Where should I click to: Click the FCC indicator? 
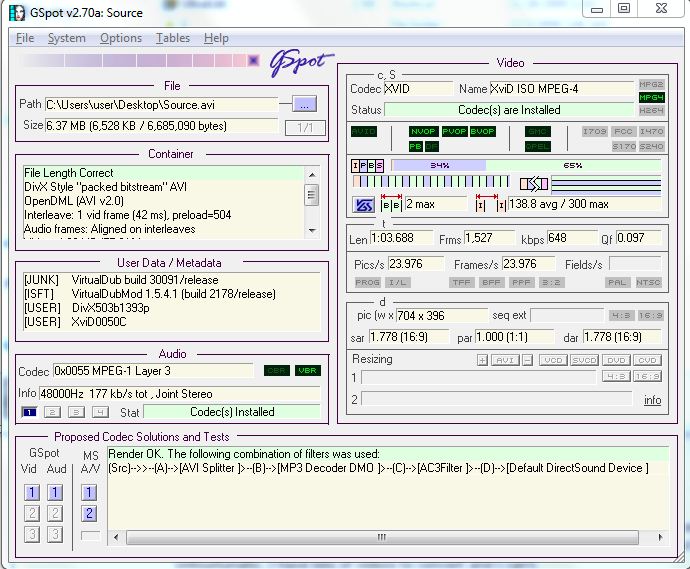(x=623, y=131)
